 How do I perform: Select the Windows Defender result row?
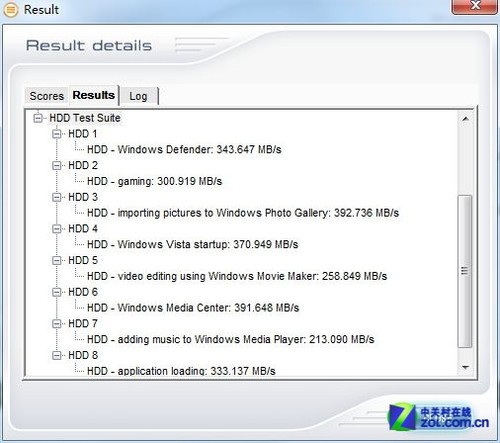[x=184, y=149]
